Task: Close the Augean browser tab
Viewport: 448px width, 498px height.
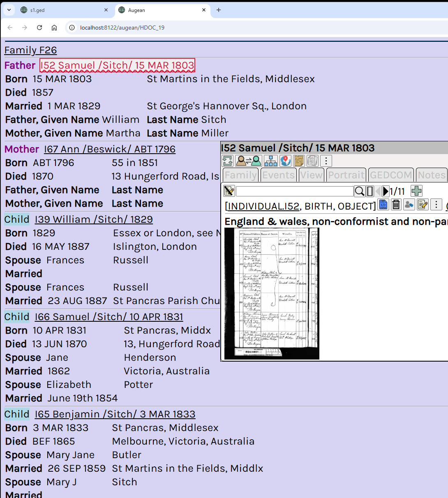Action: [204, 10]
